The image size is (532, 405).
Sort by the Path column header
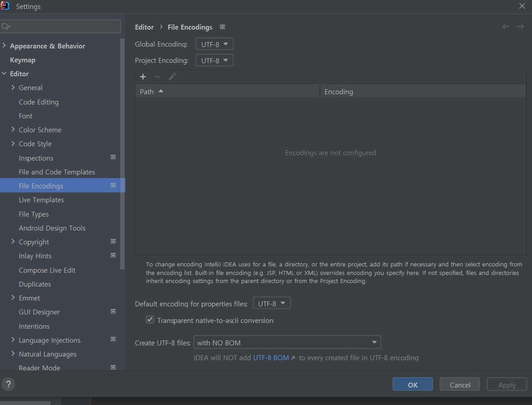[227, 91]
